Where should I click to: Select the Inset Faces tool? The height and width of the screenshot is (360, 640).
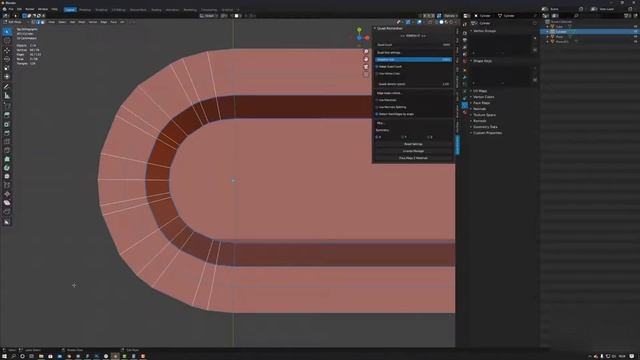(x=7, y=124)
